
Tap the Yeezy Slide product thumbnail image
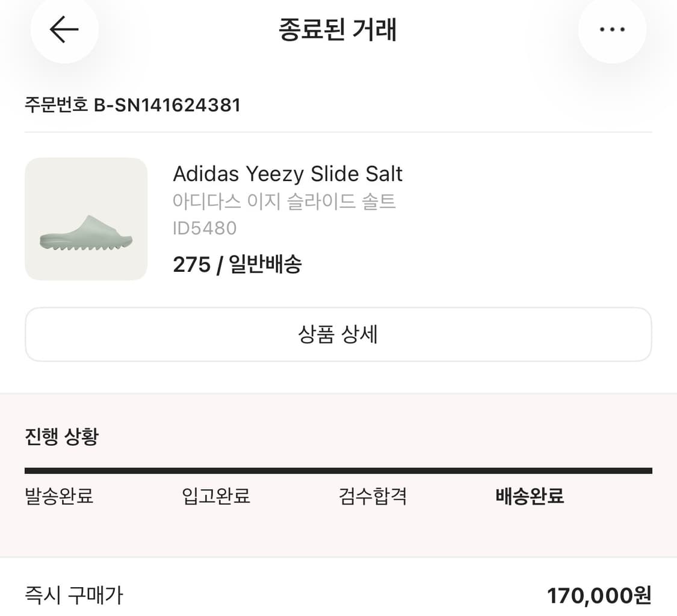pos(85,218)
